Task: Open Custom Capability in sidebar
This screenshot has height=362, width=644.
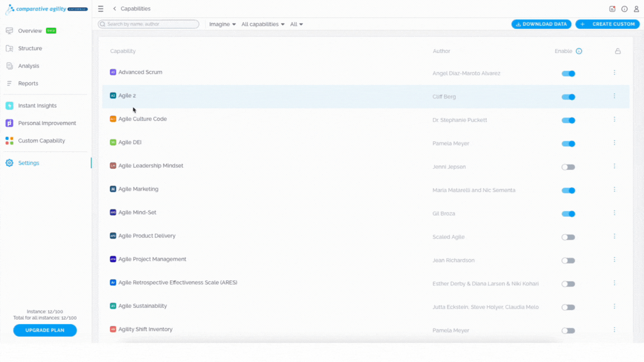Action: [x=41, y=141]
